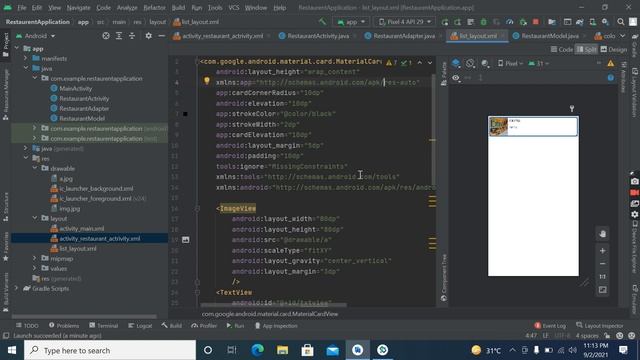The image size is (640, 360).
Task: Click the Search Everywhere magnifier icon
Action: [x=620, y=22]
